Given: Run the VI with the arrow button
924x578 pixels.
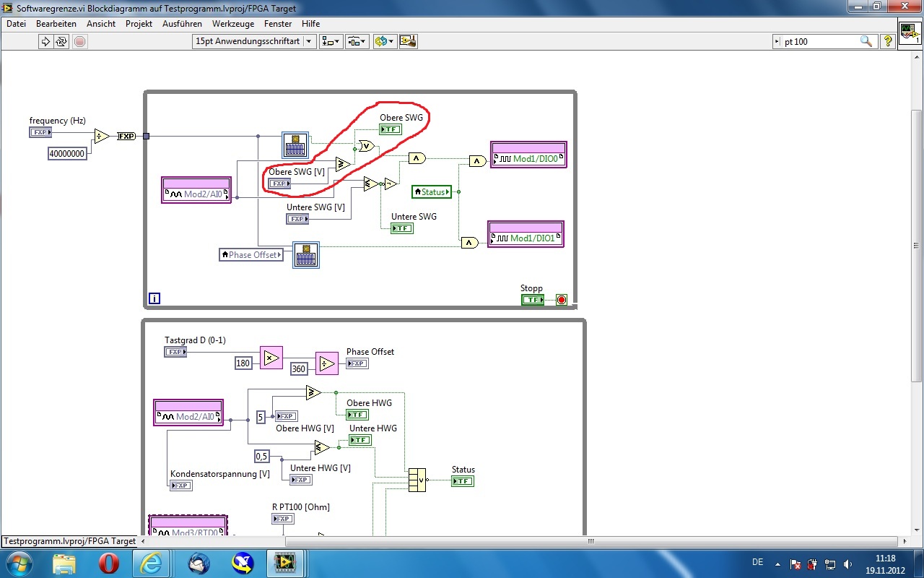Looking at the screenshot, I should click(45, 41).
